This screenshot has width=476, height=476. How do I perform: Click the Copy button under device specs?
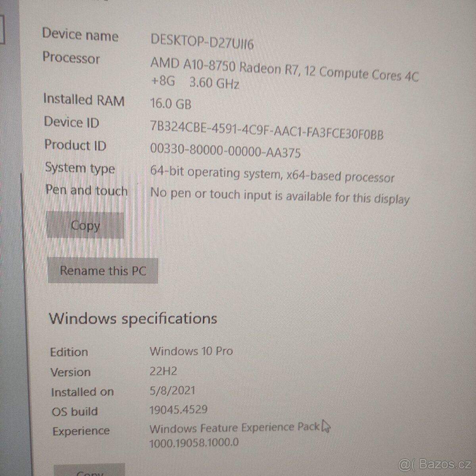point(85,225)
